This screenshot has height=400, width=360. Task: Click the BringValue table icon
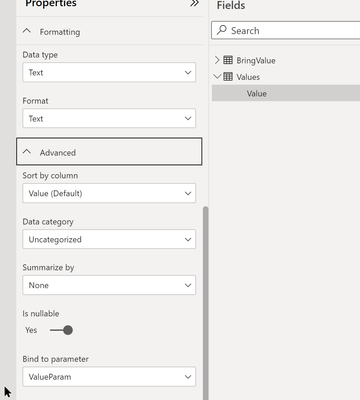pyautogui.click(x=228, y=60)
